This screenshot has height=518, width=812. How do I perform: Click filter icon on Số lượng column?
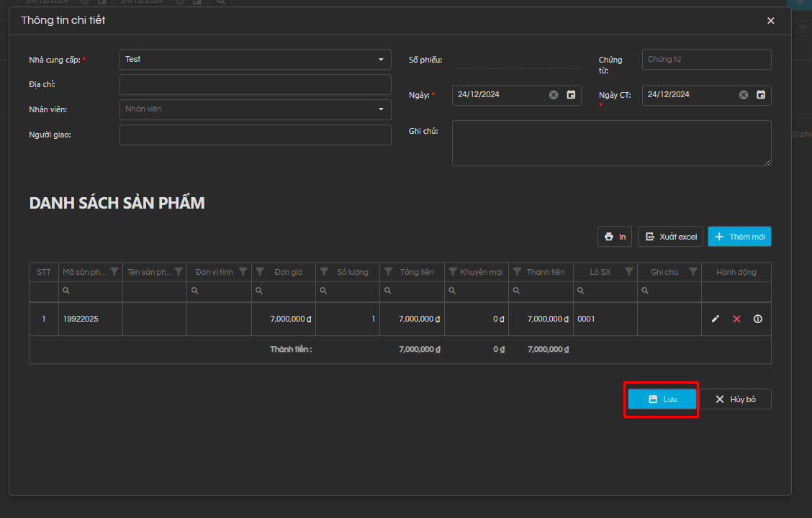pyautogui.click(x=324, y=272)
